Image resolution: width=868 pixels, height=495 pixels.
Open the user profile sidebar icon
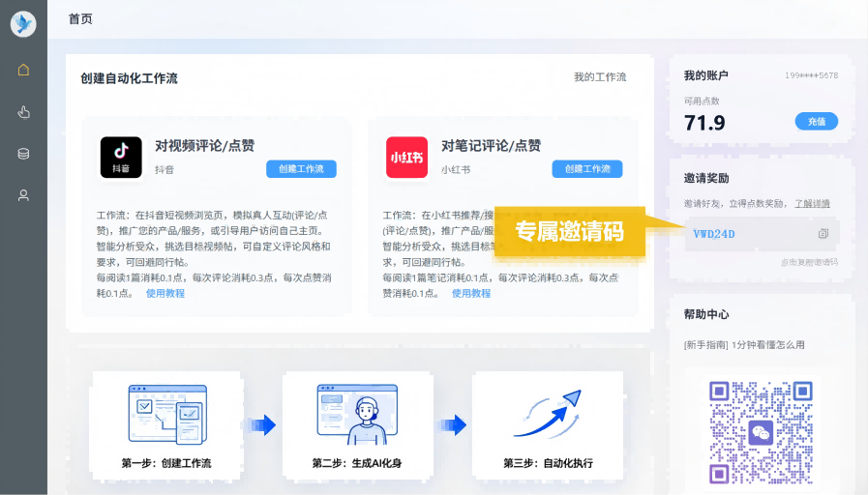coord(23,195)
